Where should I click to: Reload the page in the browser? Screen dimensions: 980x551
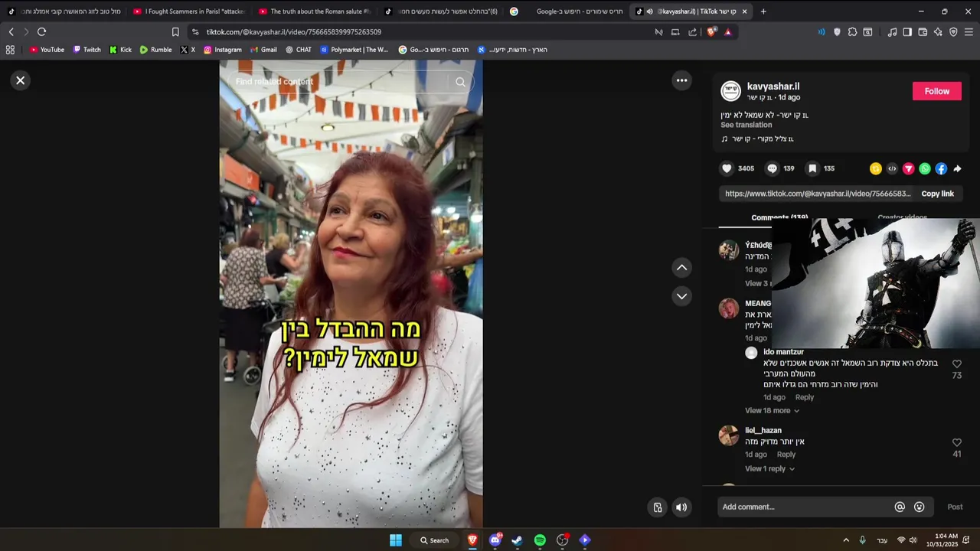[x=41, y=32]
